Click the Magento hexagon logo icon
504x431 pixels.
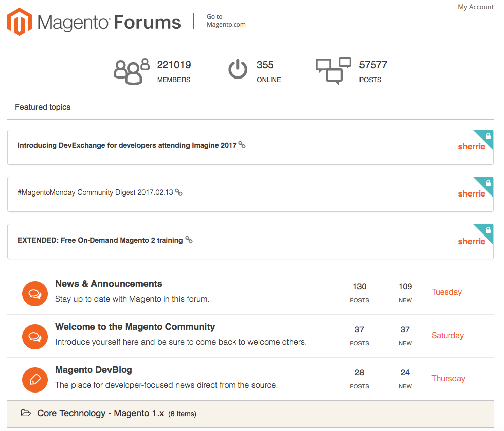tap(20, 22)
